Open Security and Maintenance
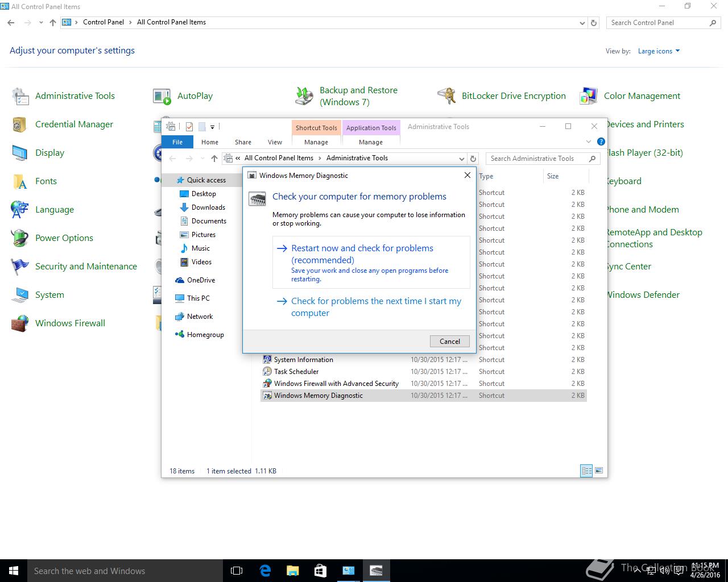This screenshot has height=582, width=728. [x=74, y=267]
